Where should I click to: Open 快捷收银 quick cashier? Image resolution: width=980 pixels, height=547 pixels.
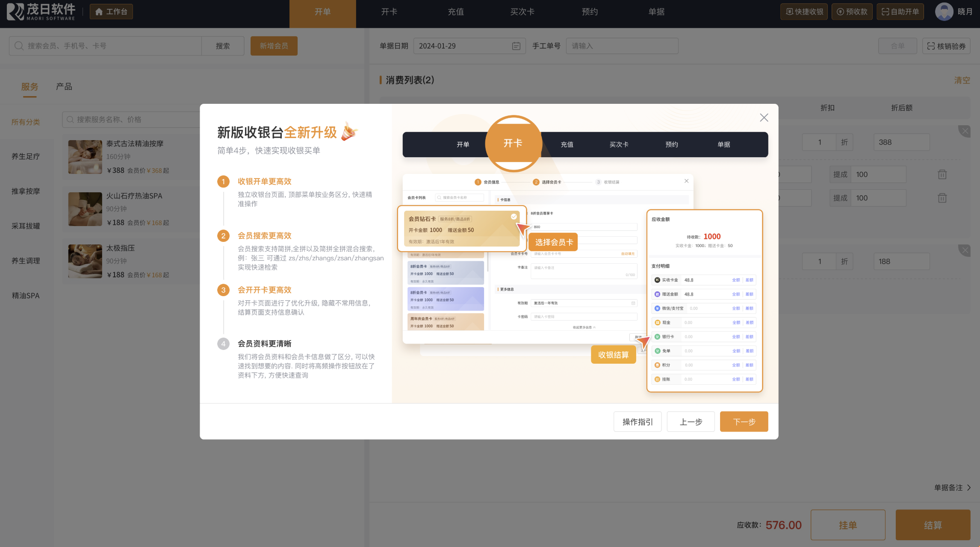click(804, 12)
